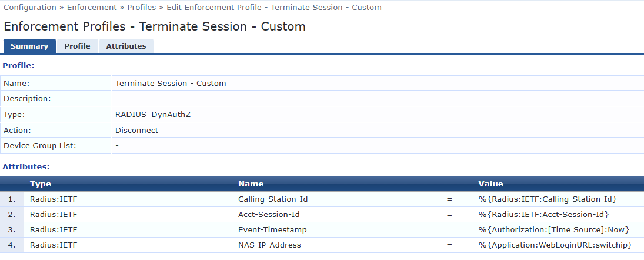The image size is (644, 260).
Task: Select row 3 Event-Timestamp attribute
Action: 272,229
